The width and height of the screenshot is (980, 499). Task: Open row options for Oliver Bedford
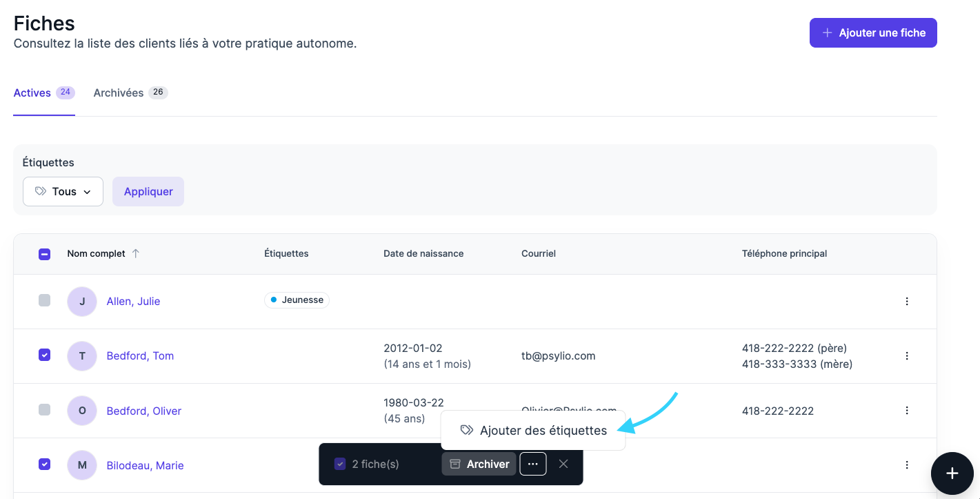[907, 411]
